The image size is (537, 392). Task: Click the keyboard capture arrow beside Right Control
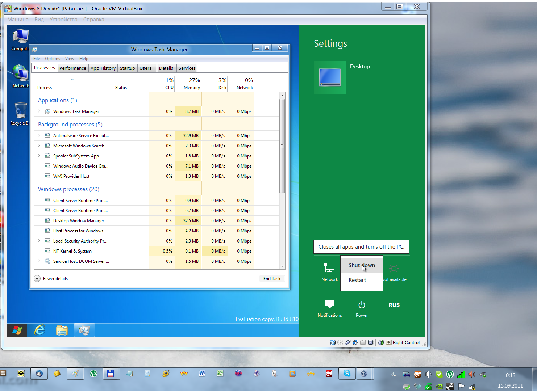(388, 342)
